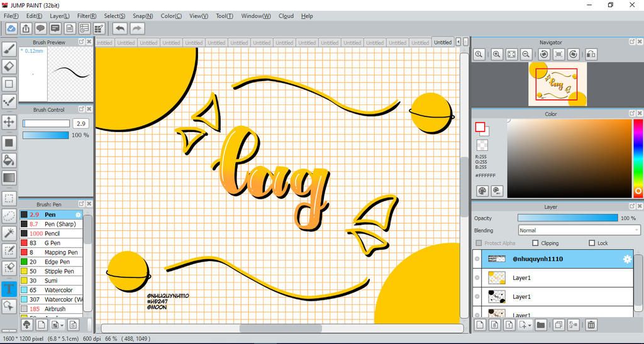Click the export/share toolbar icon
This screenshot has height=344, width=644.
click(x=25, y=28)
